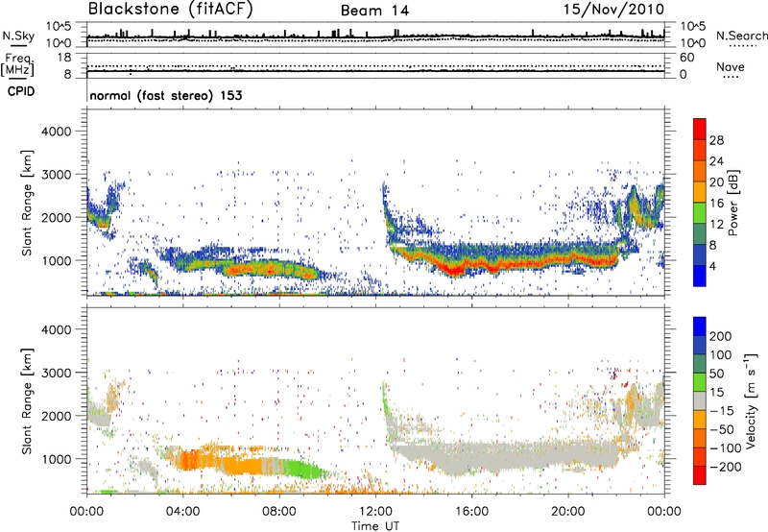Click the '16:00' time axis tick
The image size is (768, 532).
coord(471,512)
